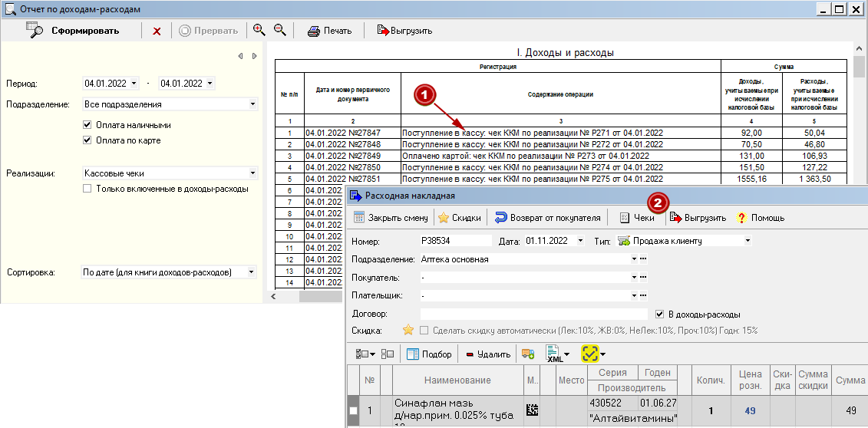Click the row with document №27847

[x=561, y=133]
